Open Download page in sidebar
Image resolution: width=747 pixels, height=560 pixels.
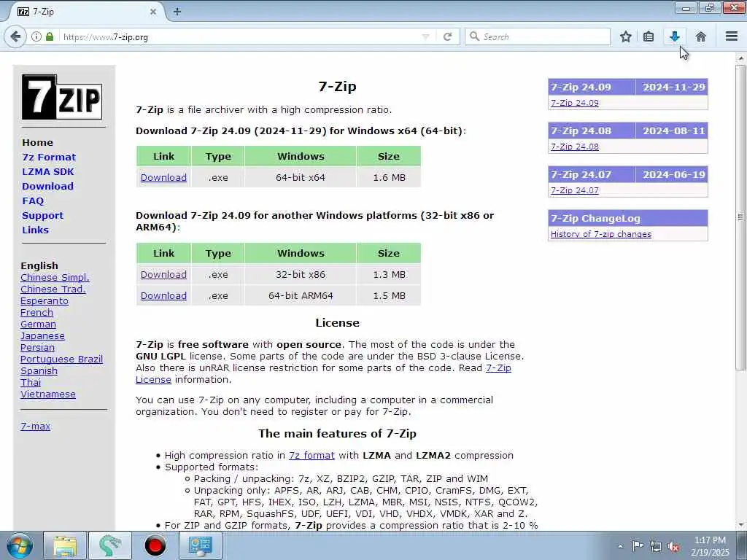(47, 186)
